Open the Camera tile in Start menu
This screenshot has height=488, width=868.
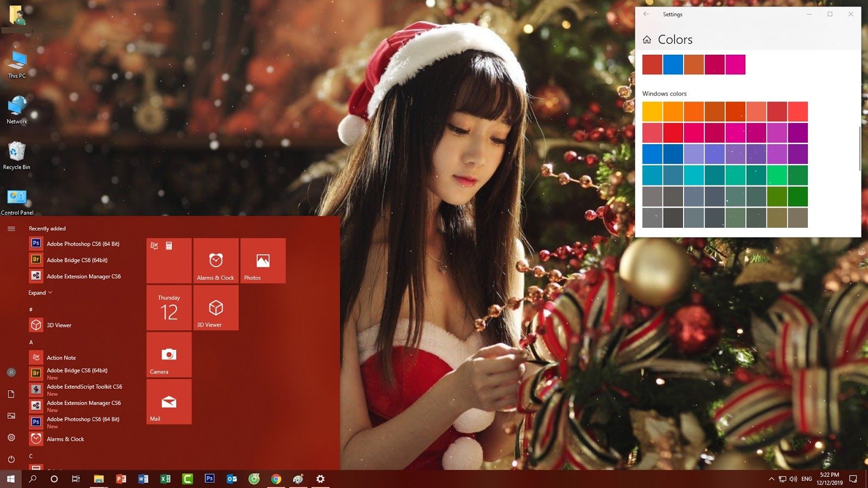(x=169, y=355)
